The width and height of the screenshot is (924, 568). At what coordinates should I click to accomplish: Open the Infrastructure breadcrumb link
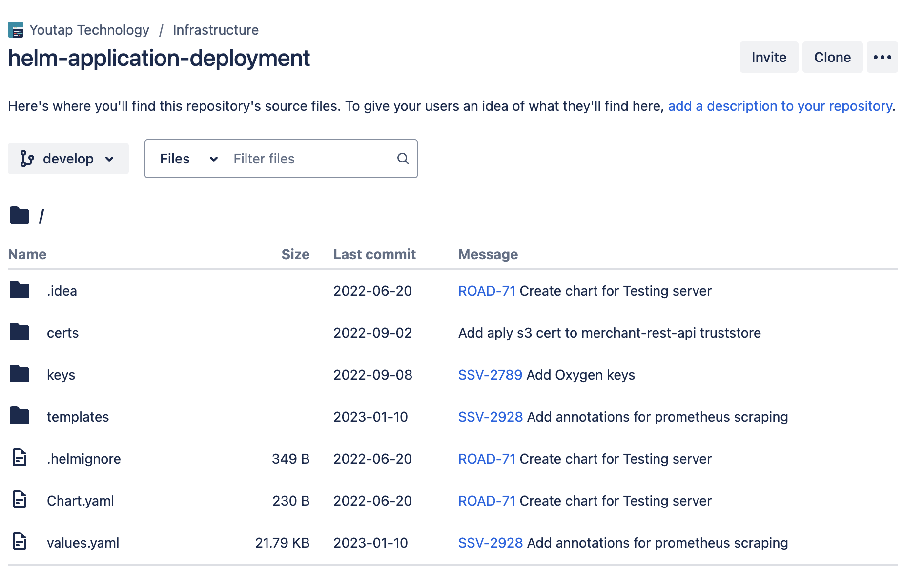[215, 30]
